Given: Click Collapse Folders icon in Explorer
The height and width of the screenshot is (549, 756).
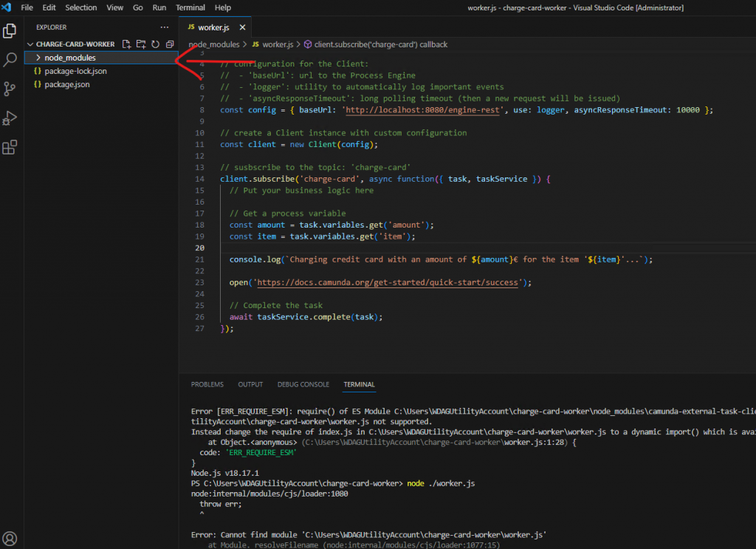Looking at the screenshot, I should coord(170,44).
